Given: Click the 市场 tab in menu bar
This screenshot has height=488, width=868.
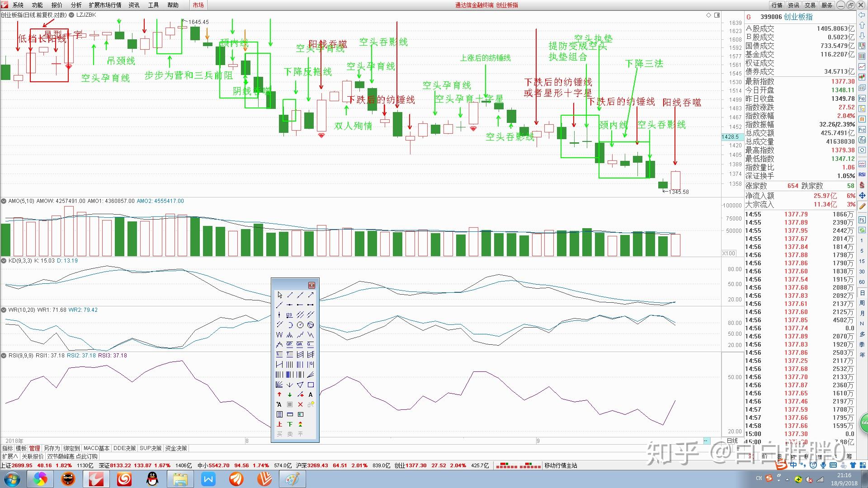Looking at the screenshot, I should pyautogui.click(x=198, y=5).
